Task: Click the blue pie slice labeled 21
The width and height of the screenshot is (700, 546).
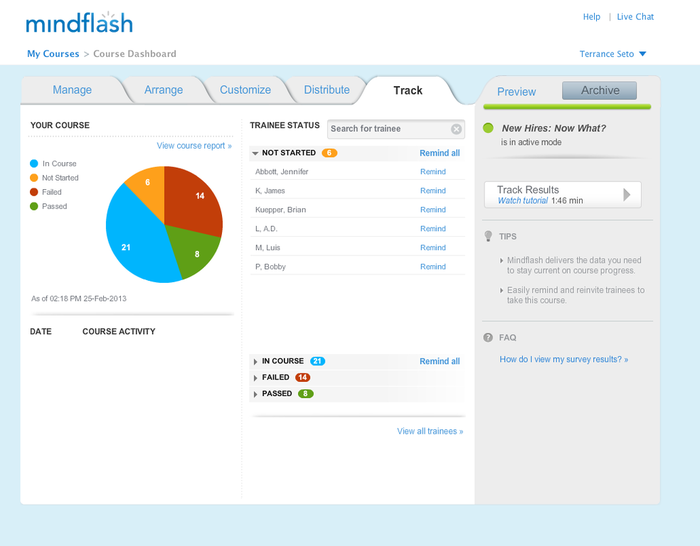Action: pyautogui.click(x=134, y=241)
